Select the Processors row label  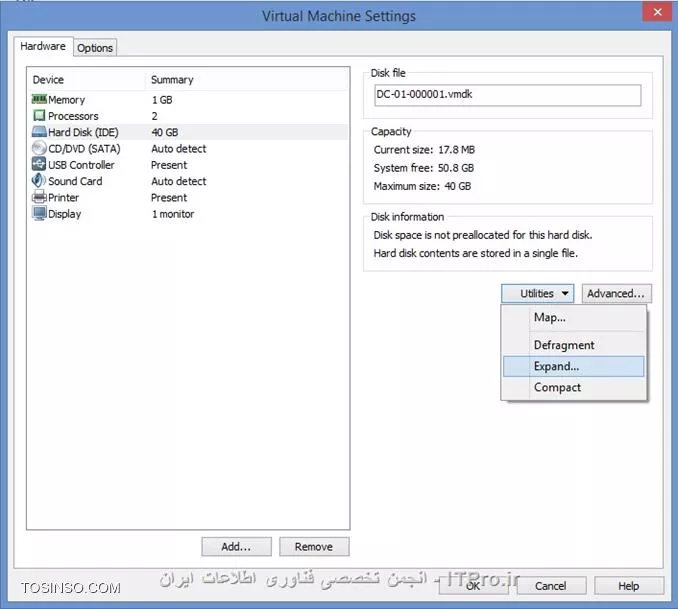[73, 116]
